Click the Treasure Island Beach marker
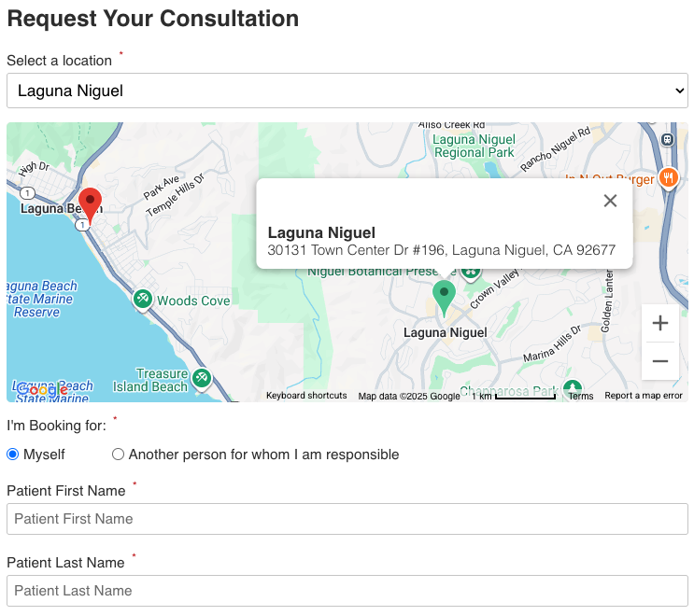 [x=202, y=379]
